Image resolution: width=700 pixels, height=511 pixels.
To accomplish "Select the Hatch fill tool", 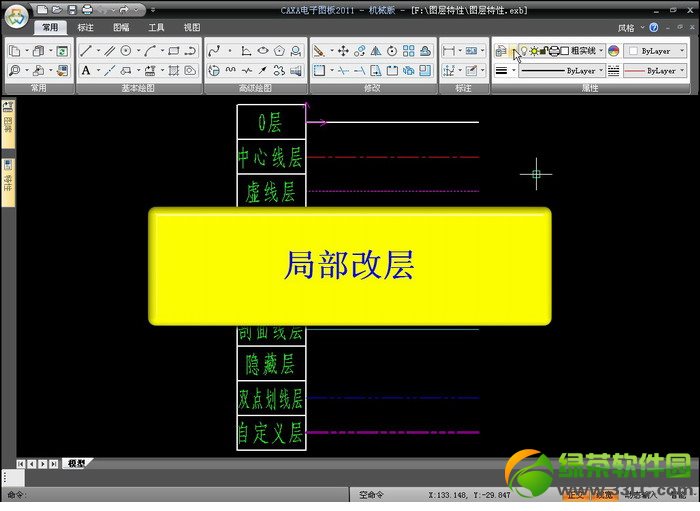I will 174,71.
